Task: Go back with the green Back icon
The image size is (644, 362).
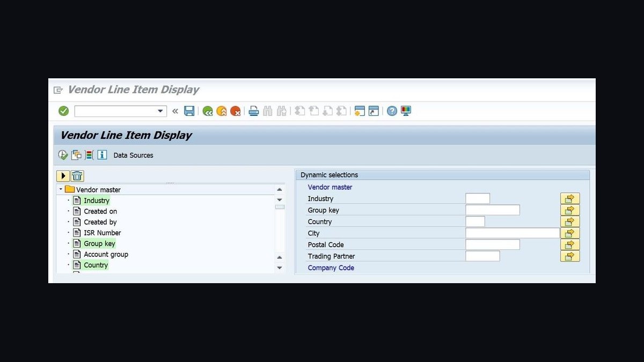Action: tap(208, 111)
